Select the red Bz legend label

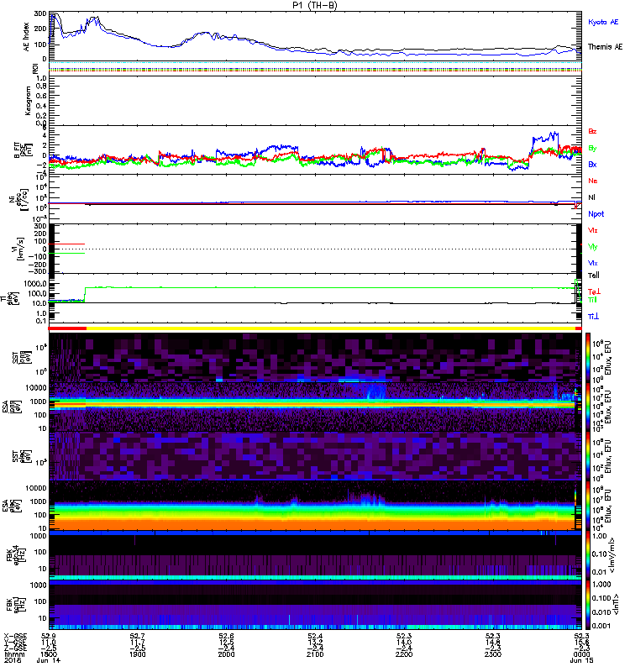(592, 131)
